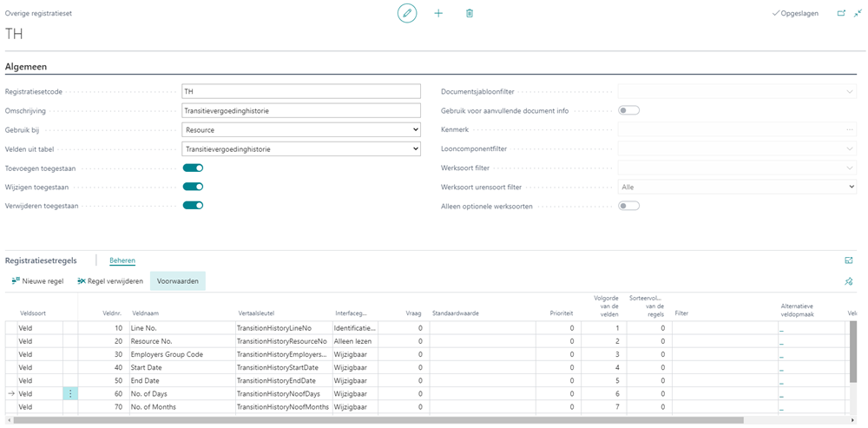The height and width of the screenshot is (428, 868).
Task: Toggle Toevoegen toegestaan switch
Action: 193,168
